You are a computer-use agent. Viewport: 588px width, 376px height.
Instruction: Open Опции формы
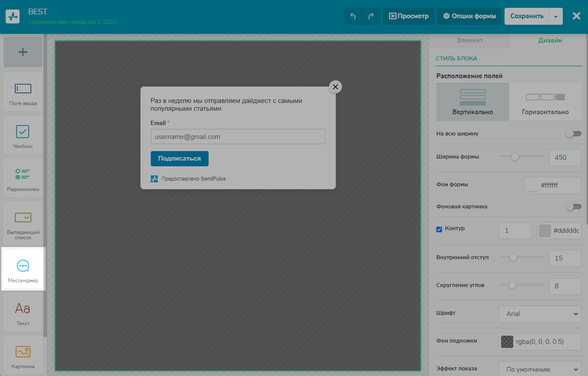[469, 16]
